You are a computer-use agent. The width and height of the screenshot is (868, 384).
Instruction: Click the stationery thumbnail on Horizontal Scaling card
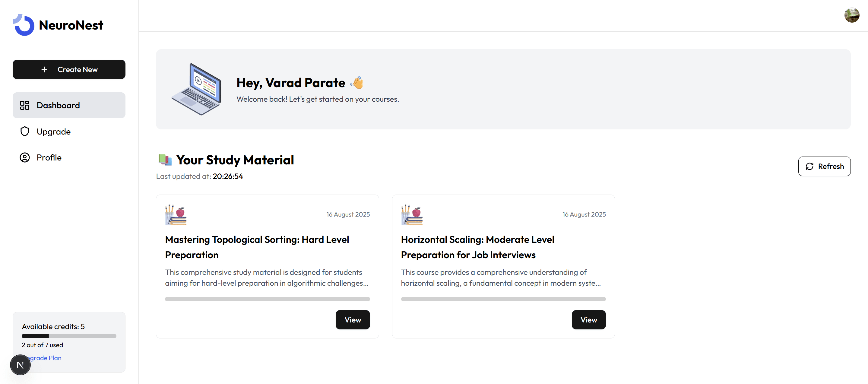point(411,214)
